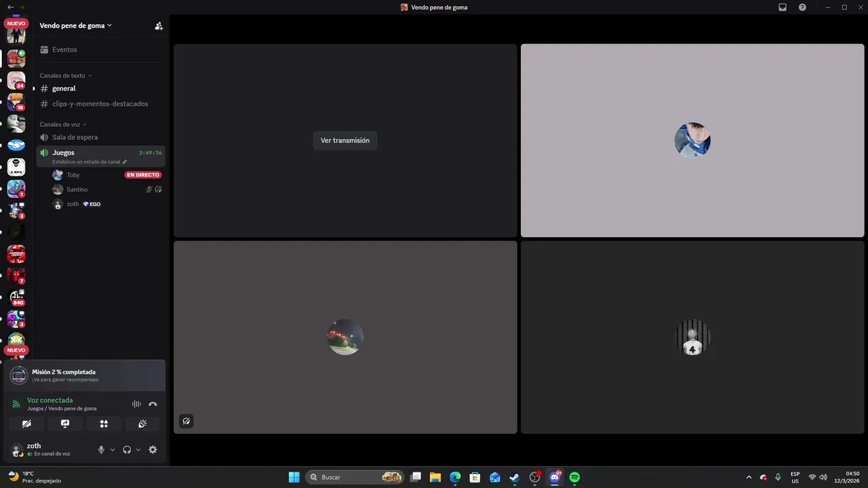This screenshot has height=488, width=868.
Task: Open the server icon with 24 badge
Action: coord(16,80)
